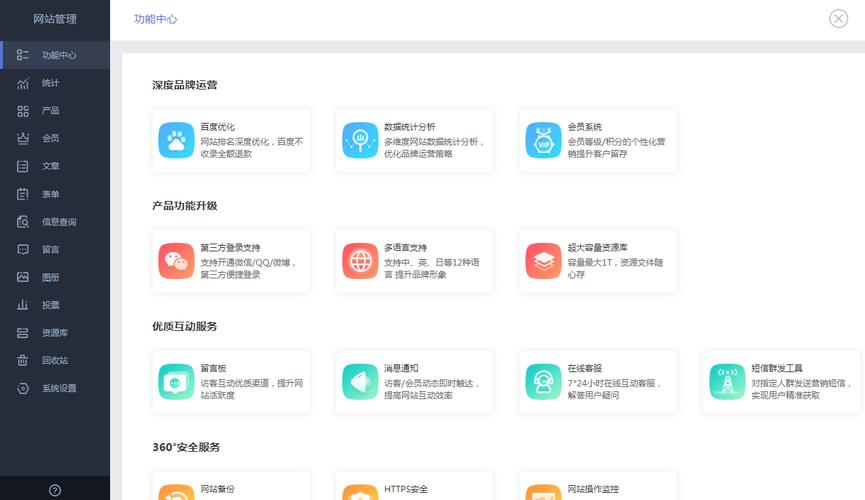This screenshot has width=865, height=500.
Task: Select 信息查询 label in sidebar
Action: coord(59,222)
